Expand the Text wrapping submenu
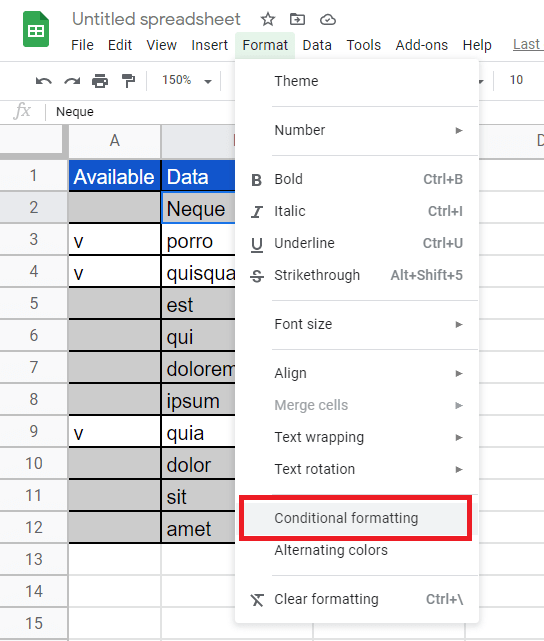544x641 pixels. point(357,437)
